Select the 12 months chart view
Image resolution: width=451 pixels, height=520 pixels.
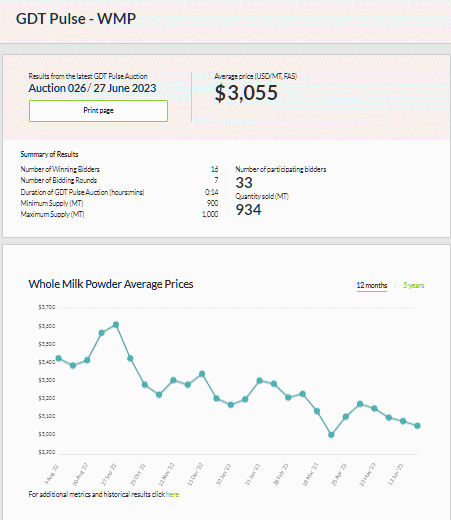click(x=372, y=285)
